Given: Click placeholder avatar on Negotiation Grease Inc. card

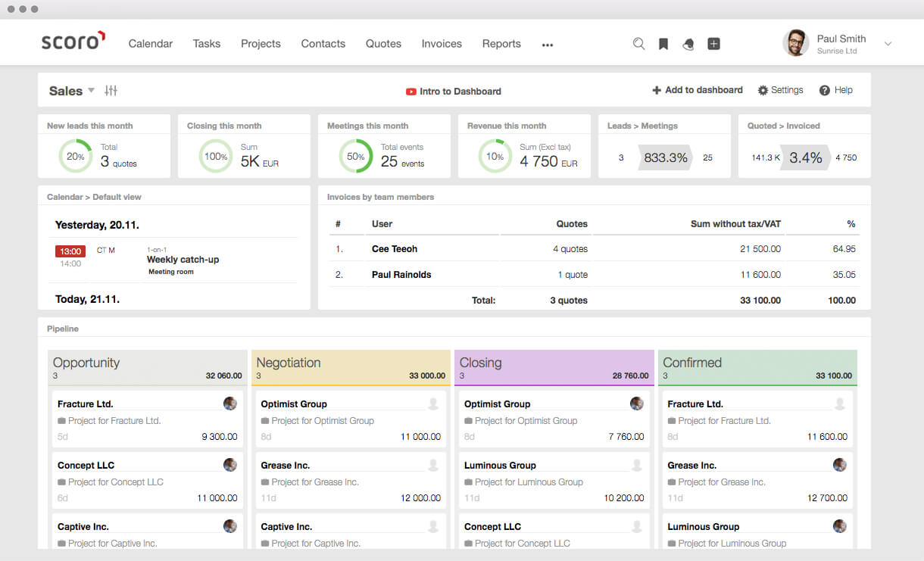Looking at the screenshot, I should (x=433, y=465).
